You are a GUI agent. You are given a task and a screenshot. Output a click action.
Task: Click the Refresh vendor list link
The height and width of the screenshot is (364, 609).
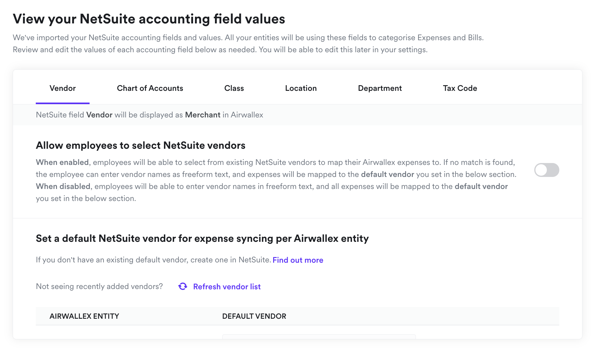click(x=227, y=286)
